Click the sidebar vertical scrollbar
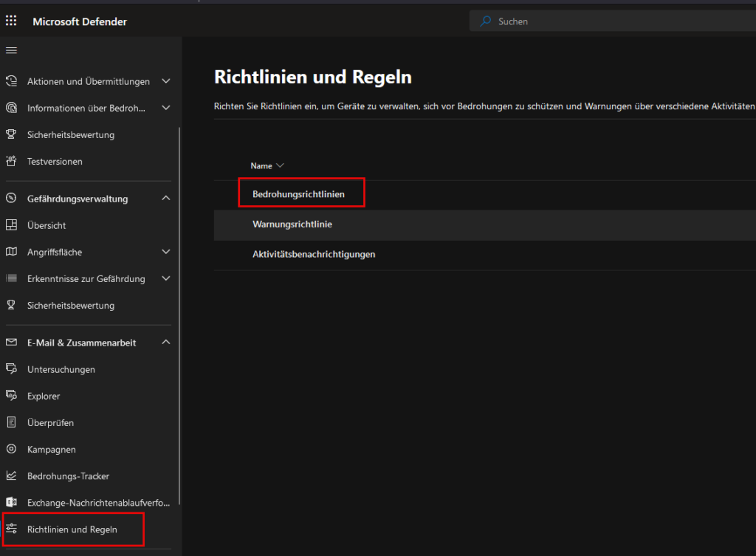This screenshot has height=556, width=756. (x=179, y=316)
